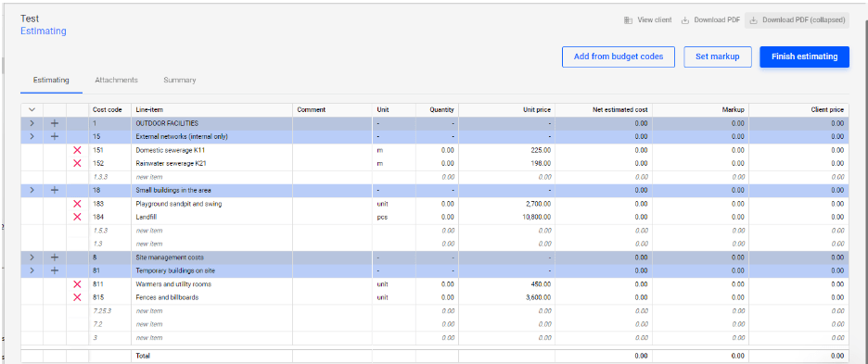The image size is (868, 364).
Task: Click the Client price column header
Action: click(798, 109)
